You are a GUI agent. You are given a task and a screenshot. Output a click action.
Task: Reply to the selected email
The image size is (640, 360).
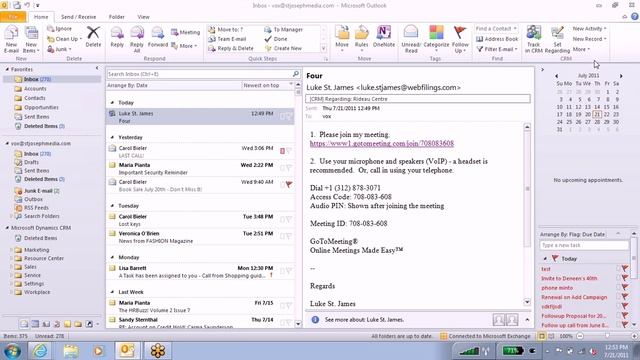pyautogui.click(x=117, y=37)
